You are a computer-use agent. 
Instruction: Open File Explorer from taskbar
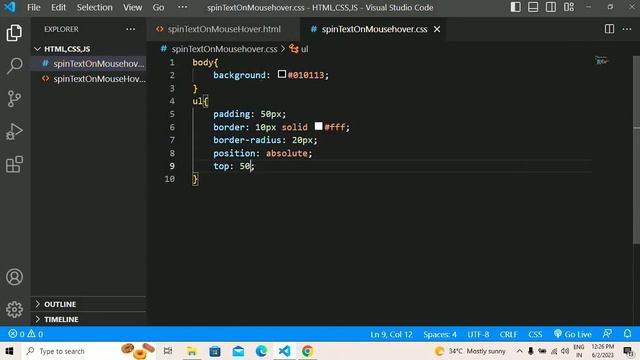pos(191,351)
